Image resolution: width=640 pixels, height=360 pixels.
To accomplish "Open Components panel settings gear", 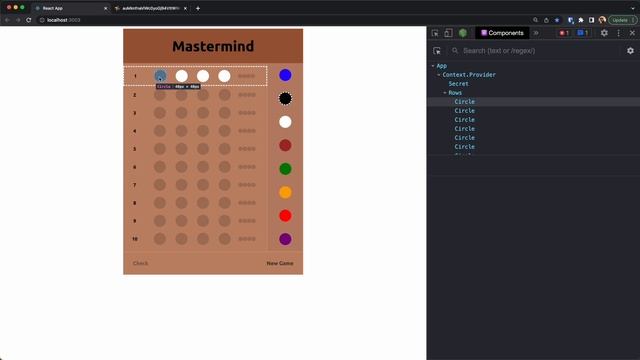I will coord(630,51).
